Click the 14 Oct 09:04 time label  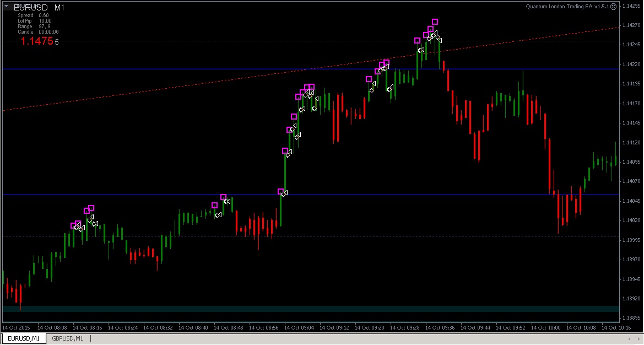[299, 328]
